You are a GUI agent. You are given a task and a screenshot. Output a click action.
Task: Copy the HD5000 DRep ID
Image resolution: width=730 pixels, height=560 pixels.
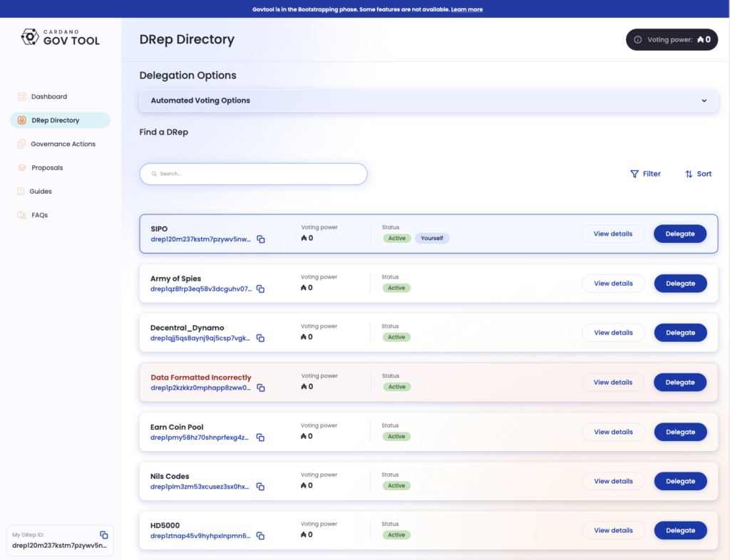pyautogui.click(x=261, y=536)
